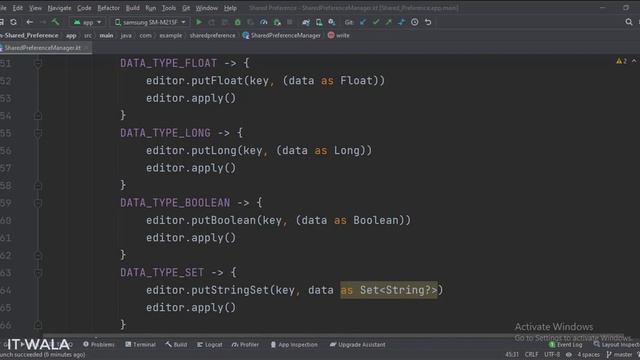This screenshot has height=360, width=640.
Task: Click the 4 spaces indent status
Action: click(588, 354)
